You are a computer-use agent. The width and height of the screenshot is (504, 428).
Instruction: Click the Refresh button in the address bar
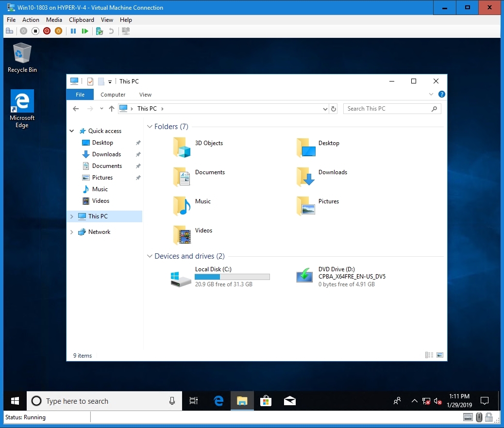coord(334,108)
